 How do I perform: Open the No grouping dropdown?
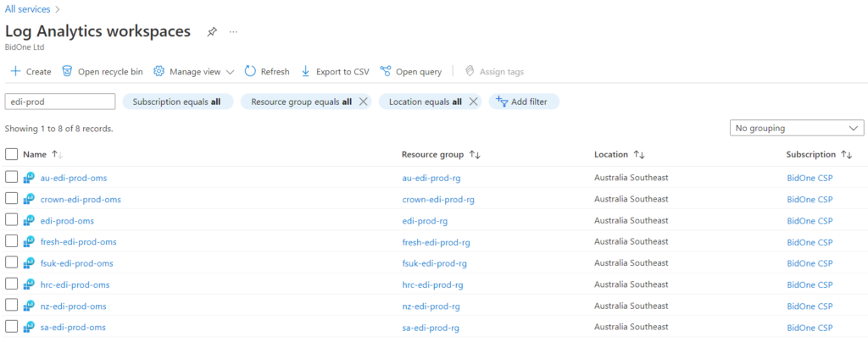(x=797, y=128)
